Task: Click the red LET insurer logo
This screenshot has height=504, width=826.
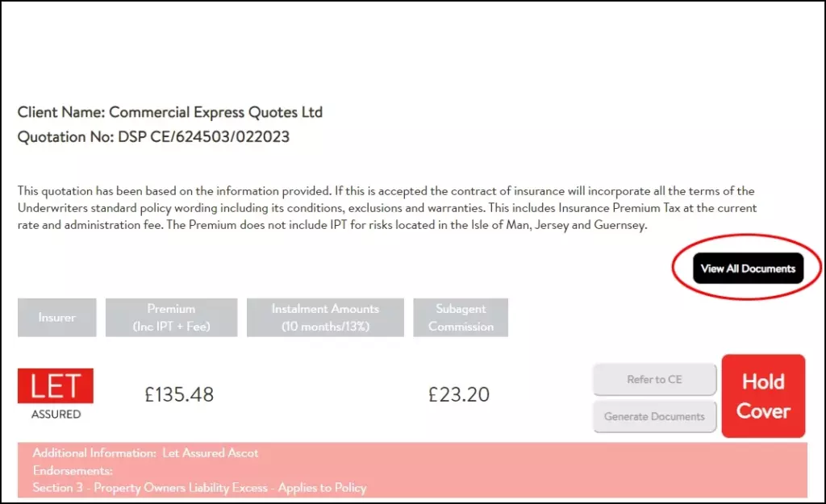Action: coord(56,386)
